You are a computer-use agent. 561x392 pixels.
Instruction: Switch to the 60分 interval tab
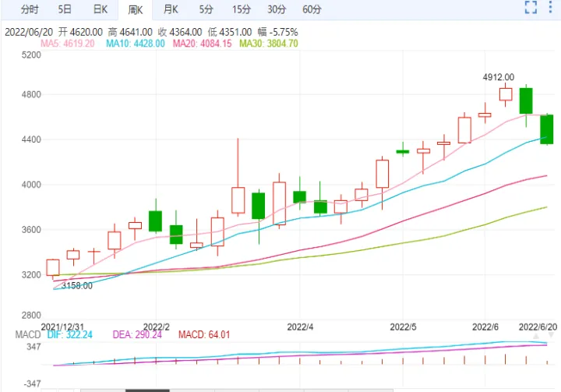[312, 9]
